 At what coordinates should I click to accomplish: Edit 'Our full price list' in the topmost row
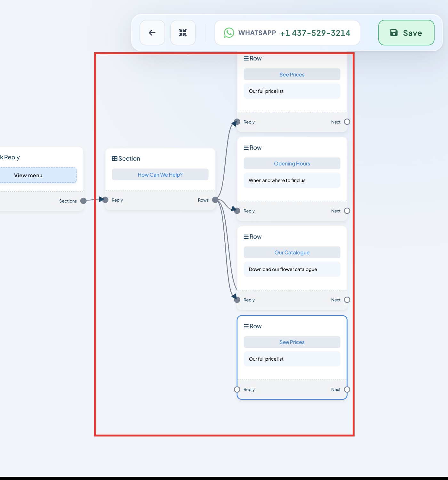pos(292,91)
